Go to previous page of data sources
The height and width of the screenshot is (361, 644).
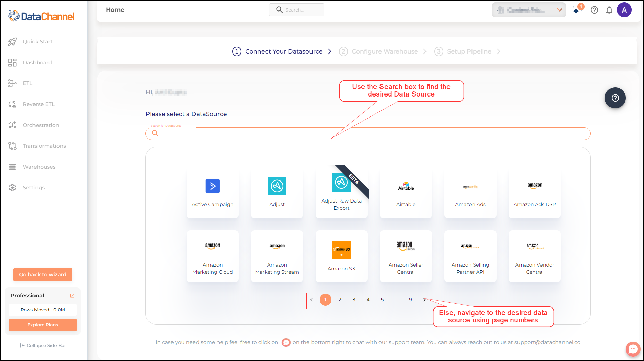point(312,300)
